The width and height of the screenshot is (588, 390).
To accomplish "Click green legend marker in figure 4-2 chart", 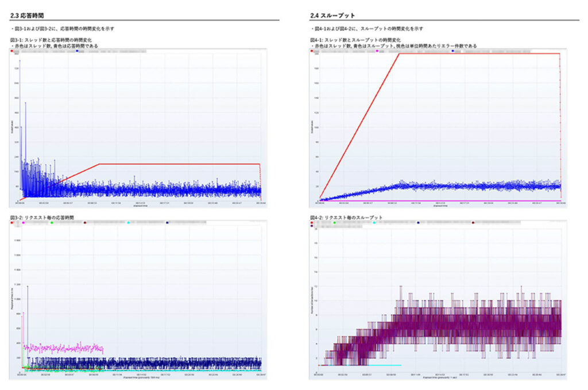I will point(335,222).
